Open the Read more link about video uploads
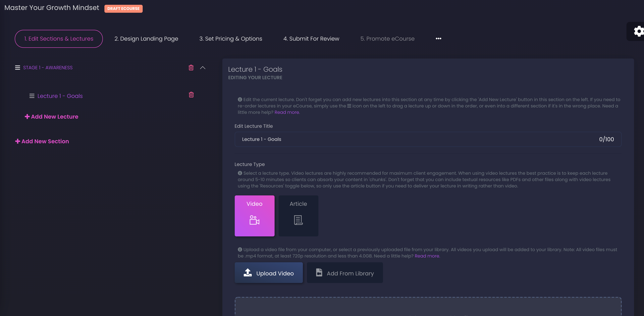Screen dimensions: 644x316 (427, 256)
